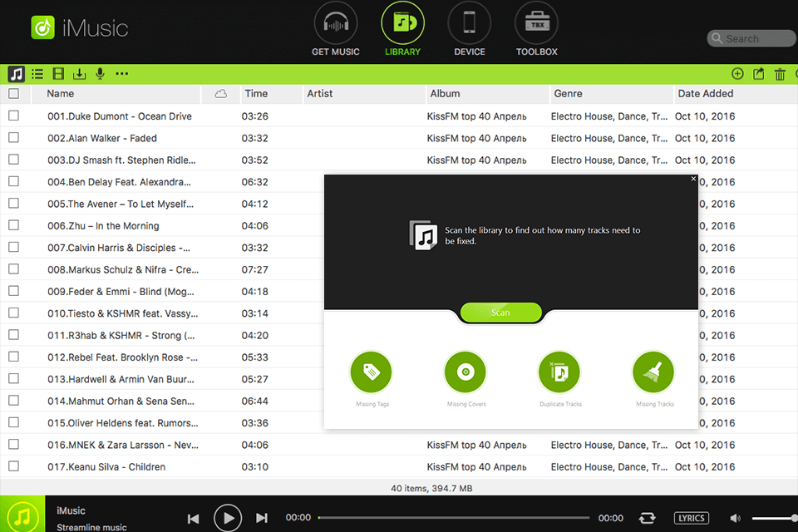Image resolution: width=798 pixels, height=532 pixels.
Task: Switch to the DEVICE tab
Action: (x=469, y=29)
